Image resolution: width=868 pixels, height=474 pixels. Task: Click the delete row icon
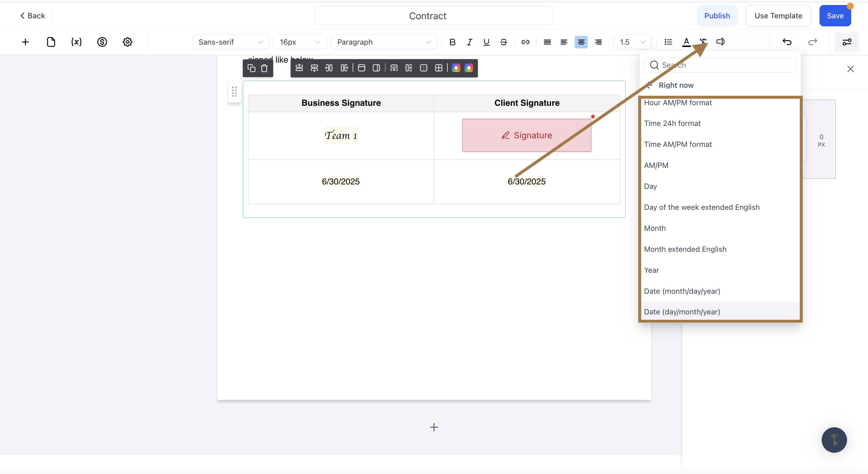pyautogui.click(x=394, y=68)
